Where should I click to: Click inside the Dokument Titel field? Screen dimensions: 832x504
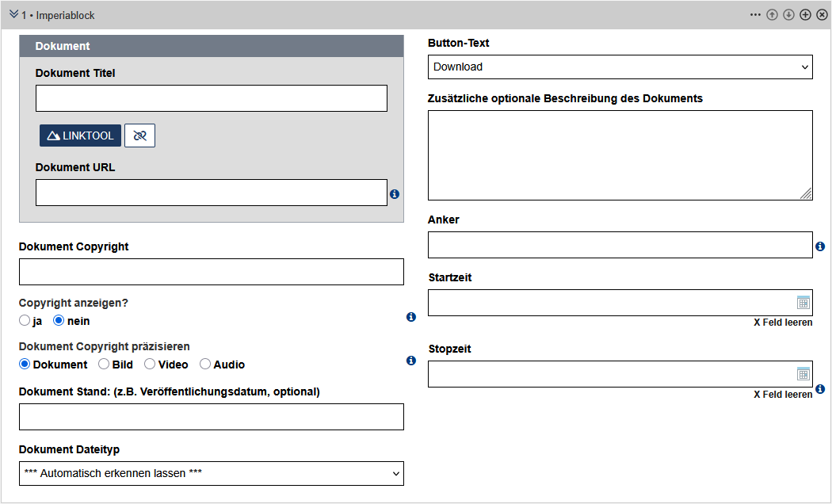(211, 97)
